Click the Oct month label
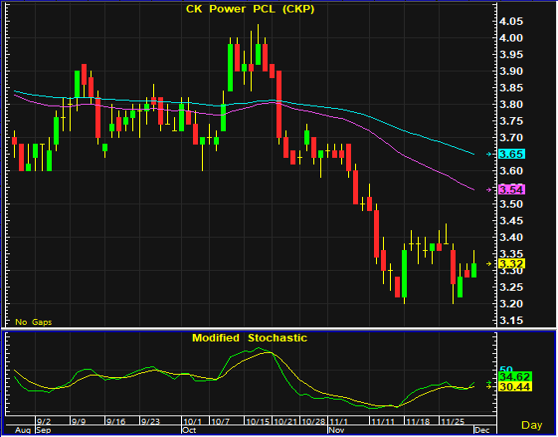 pyautogui.click(x=189, y=430)
